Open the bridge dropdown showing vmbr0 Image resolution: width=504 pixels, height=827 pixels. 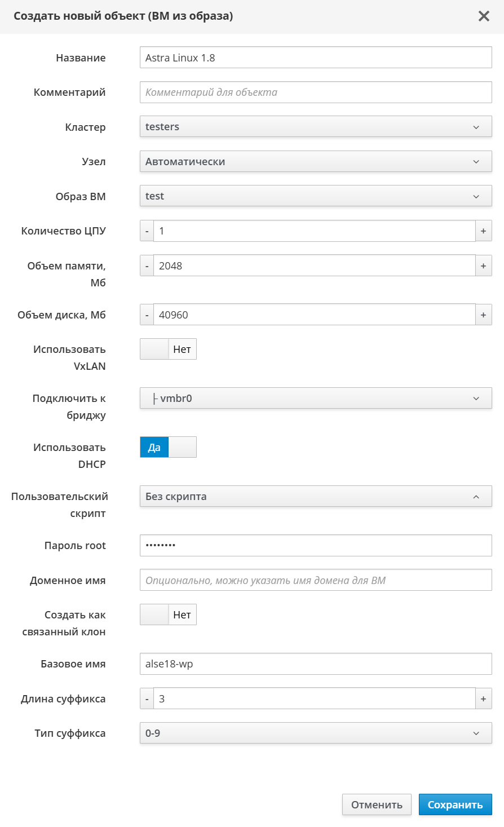pyautogui.click(x=316, y=399)
